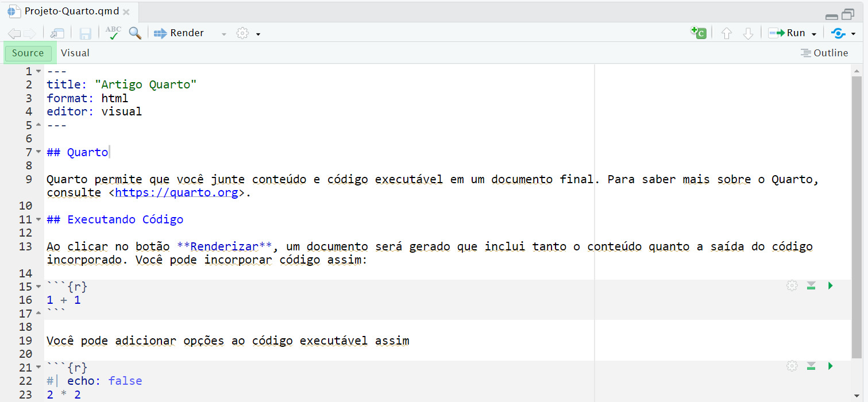Screen dimensions: 868x402
Task: Click the echo: false option line
Action: (x=94, y=381)
